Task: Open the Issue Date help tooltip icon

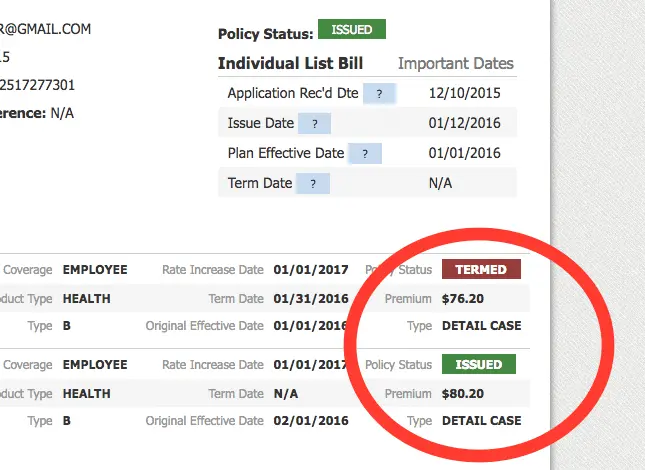Action: tap(314, 124)
